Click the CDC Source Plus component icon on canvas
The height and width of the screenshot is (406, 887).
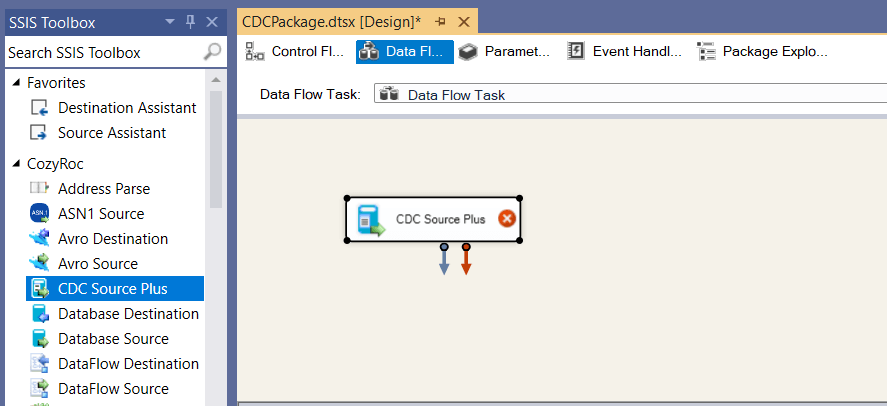point(371,220)
